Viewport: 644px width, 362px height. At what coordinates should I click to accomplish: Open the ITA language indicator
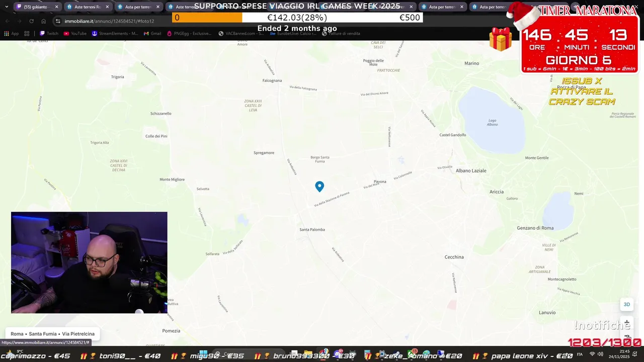coord(580,354)
